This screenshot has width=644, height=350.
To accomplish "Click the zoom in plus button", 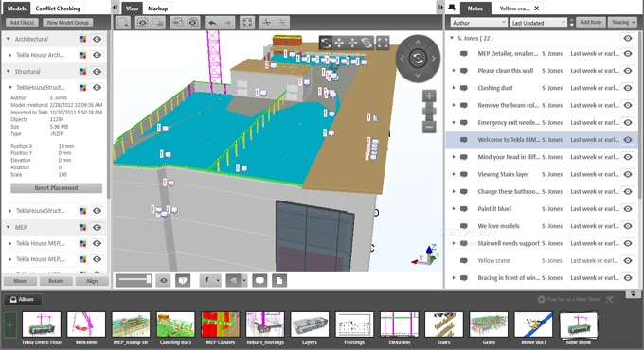I will pos(429,96).
